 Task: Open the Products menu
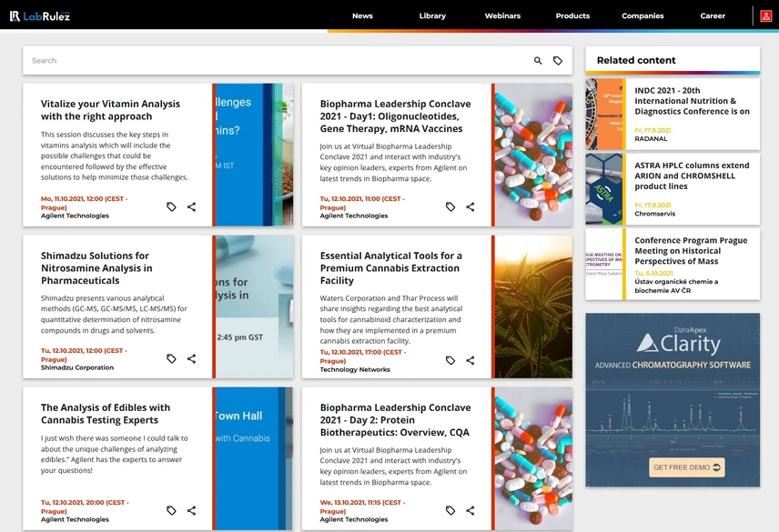572,15
